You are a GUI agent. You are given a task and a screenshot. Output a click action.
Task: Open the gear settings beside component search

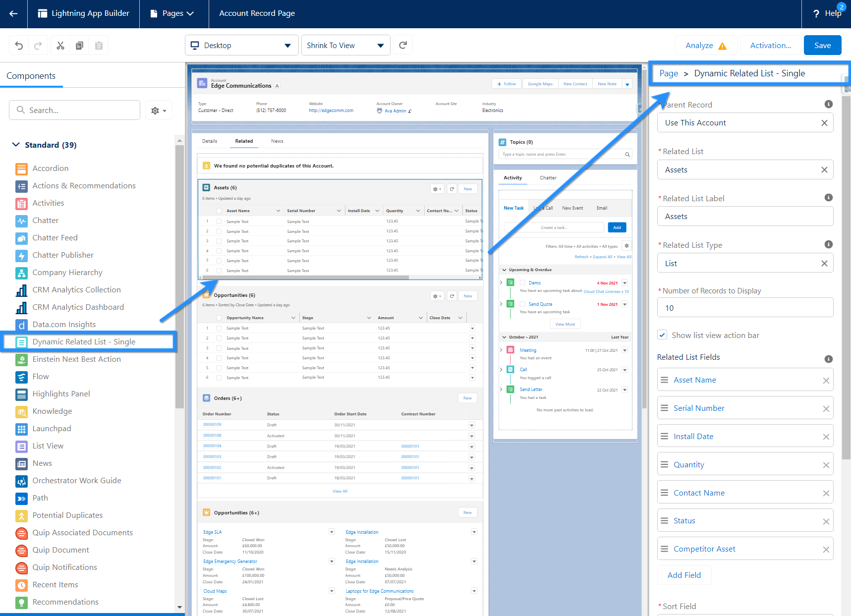point(155,110)
